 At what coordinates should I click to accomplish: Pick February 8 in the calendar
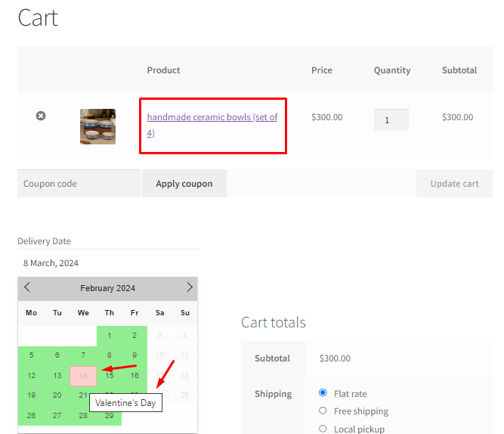coord(110,355)
